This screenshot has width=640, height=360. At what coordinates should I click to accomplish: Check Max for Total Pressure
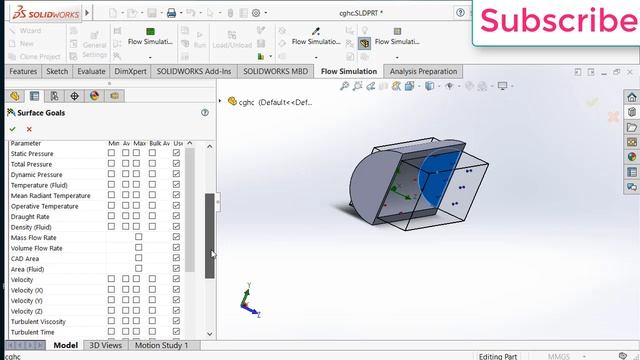point(136,163)
